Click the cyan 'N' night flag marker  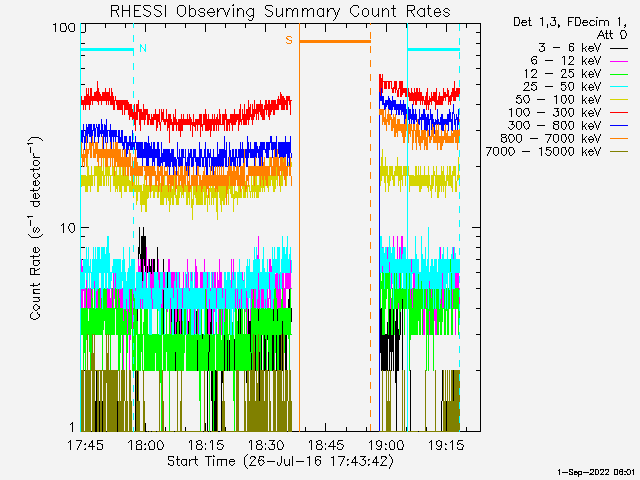click(x=143, y=48)
